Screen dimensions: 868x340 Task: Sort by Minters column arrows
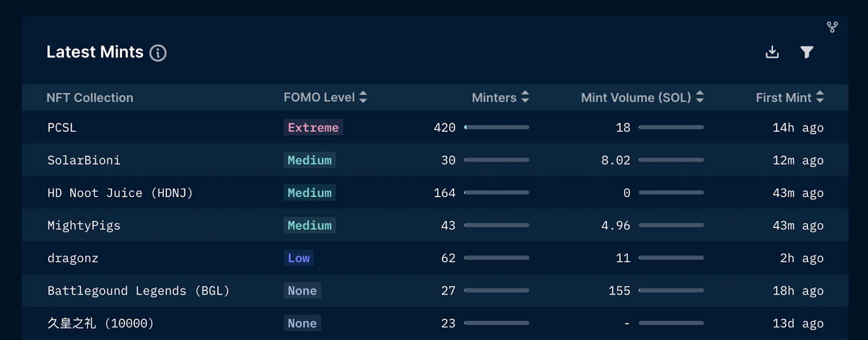tap(525, 97)
